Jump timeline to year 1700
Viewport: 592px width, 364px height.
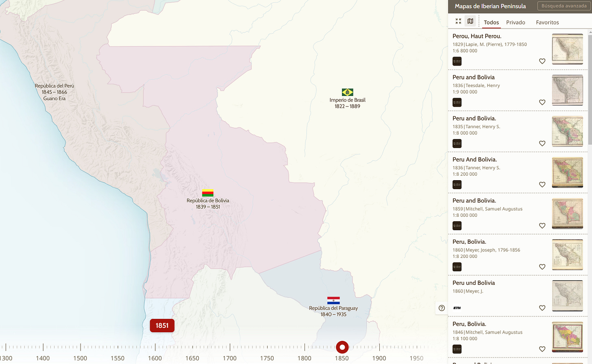click(x=230, y=358)
